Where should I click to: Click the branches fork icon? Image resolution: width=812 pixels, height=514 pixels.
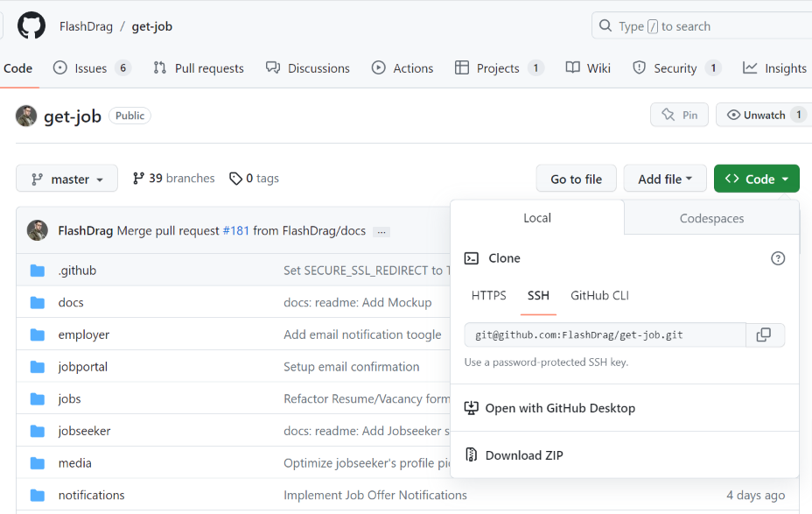tap(138, 179)
